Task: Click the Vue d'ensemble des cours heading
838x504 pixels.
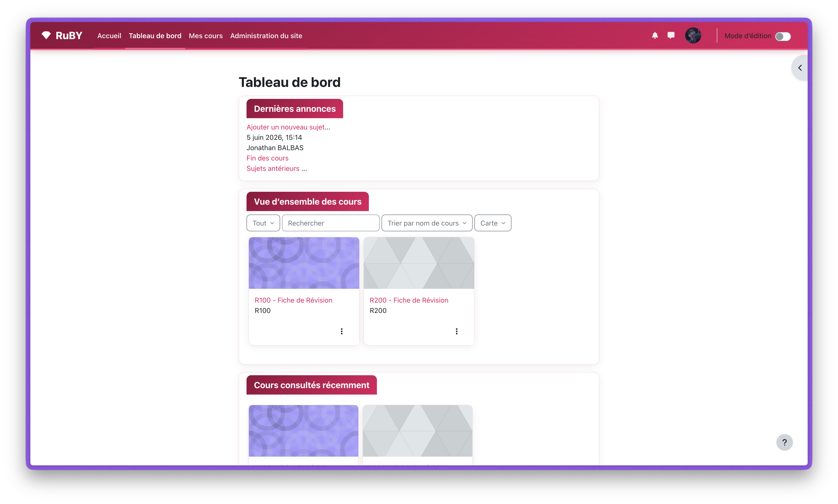Action: [308, 201]
